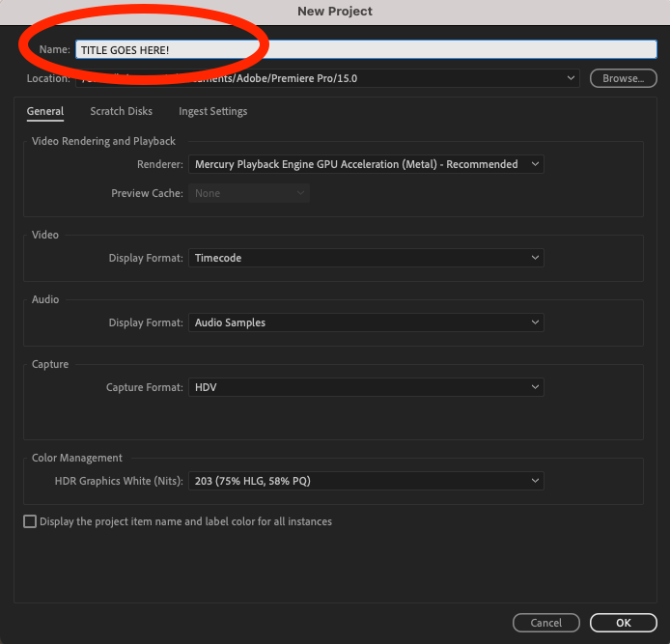Switch to the General tab

point(45,112)
